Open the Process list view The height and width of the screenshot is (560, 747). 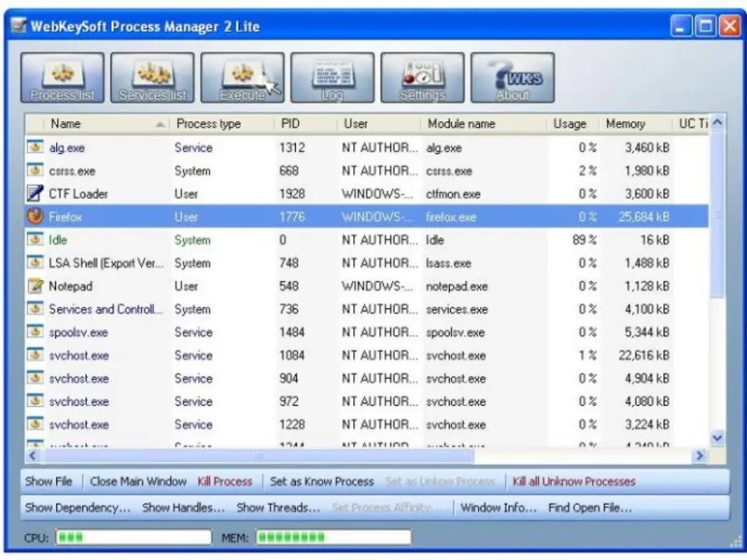[x=63, y=77]
